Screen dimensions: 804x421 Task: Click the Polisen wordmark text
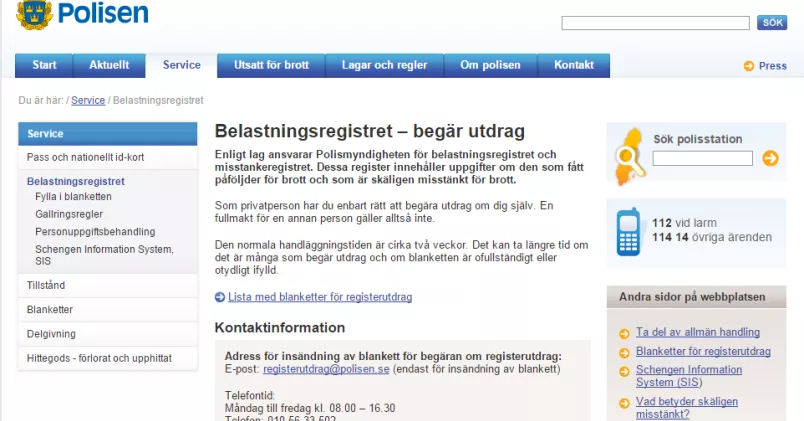tap(103, 13)
